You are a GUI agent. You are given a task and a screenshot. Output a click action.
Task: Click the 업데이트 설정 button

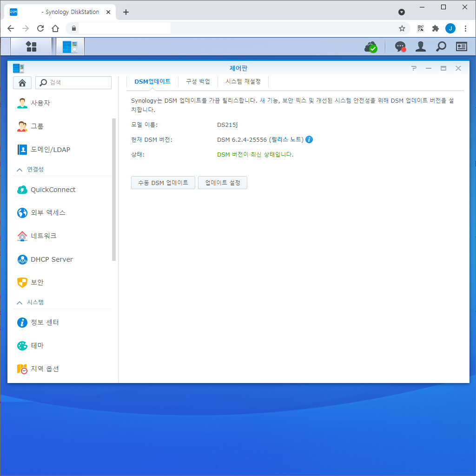(x=223, y=183)
